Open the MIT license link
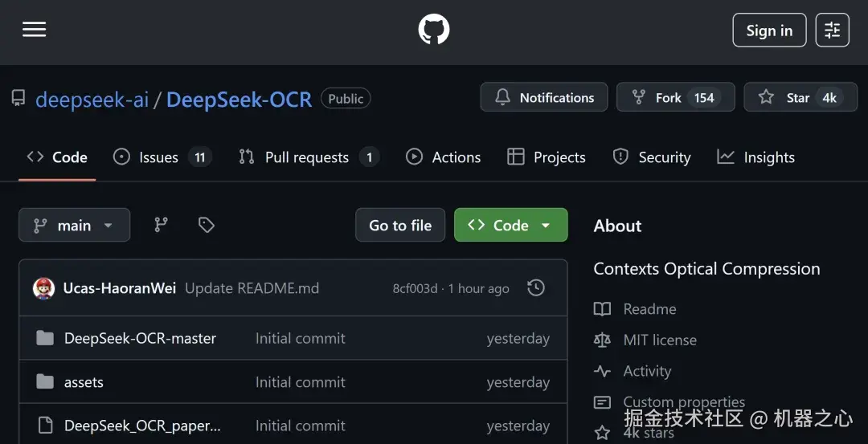The image size is (868, 444). tap(659, 340)
